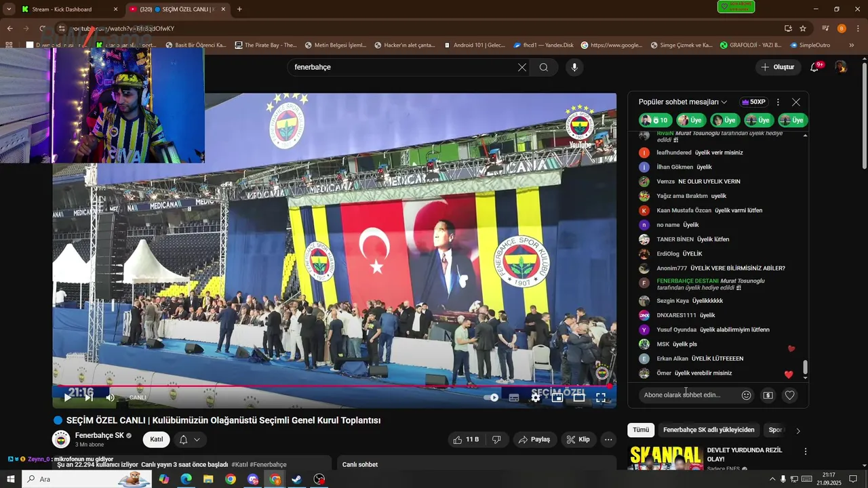Image resolution: width=868 pixels, height=488 pixels.
Task: Bookmark this page with the star
Action: coord(803,28)
